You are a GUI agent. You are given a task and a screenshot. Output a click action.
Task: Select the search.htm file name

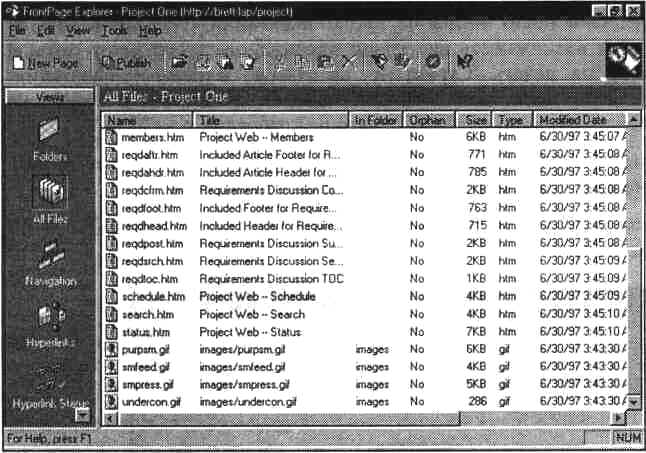click(x=147, y=315)
